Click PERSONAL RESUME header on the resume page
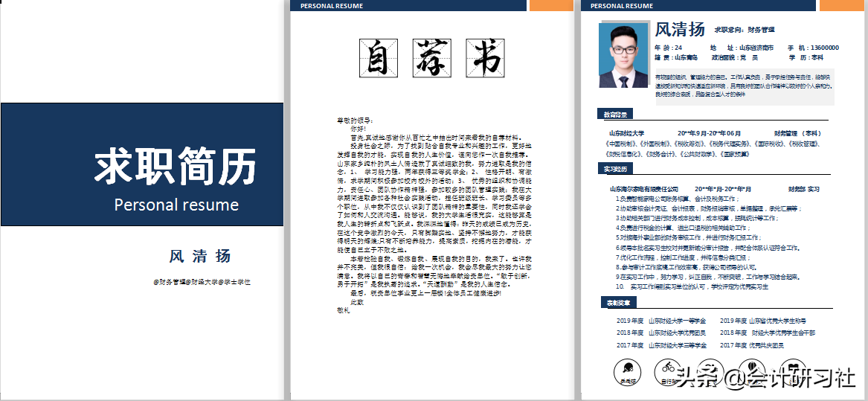 click(622, 5)
